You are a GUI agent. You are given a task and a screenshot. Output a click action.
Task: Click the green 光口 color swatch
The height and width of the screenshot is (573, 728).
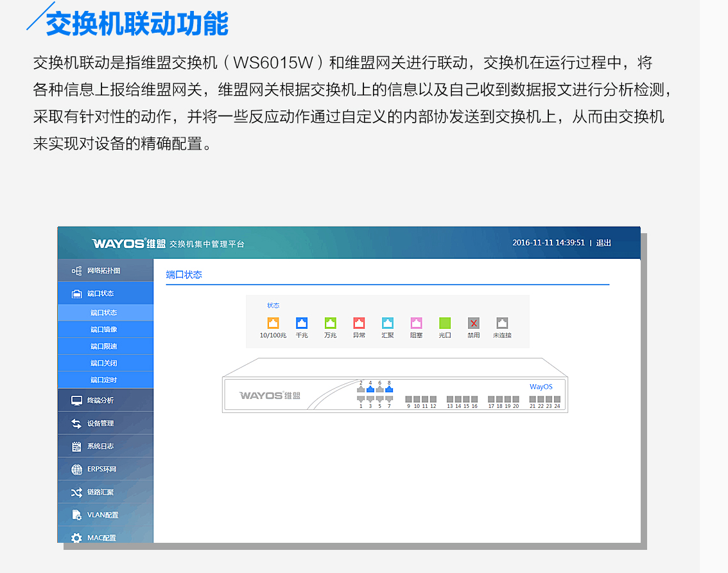tap(445, 324)
